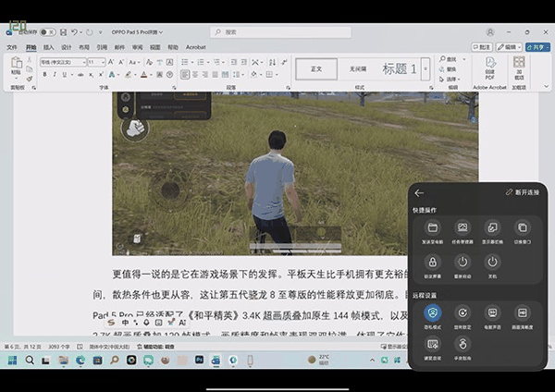Image resolution: width=555 pixels, height=392 pixels.
Task: Toggle the 隐私模式 privacy mode setting
Action: click(x=432, y=313)
